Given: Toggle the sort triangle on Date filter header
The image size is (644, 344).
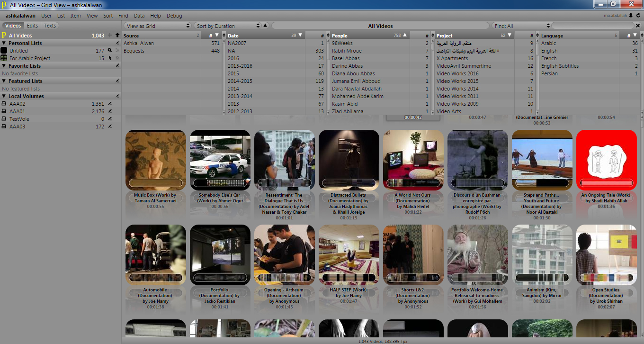Looking at the screenshot, I should [300, 35].
